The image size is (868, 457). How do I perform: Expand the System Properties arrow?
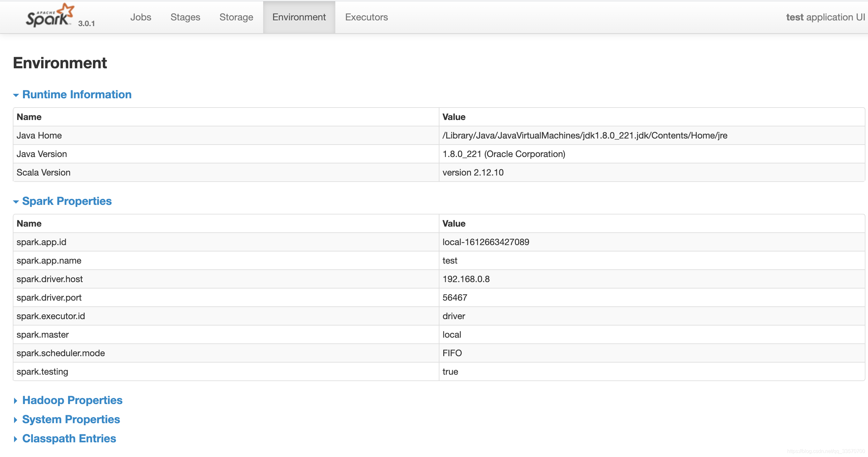[x=16, y=420]
